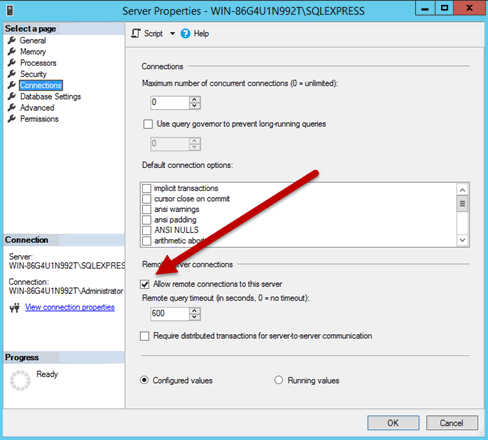Increase maximum concurrent connections spinner
This screenshot has width=488, height=440.
point(195,99)
